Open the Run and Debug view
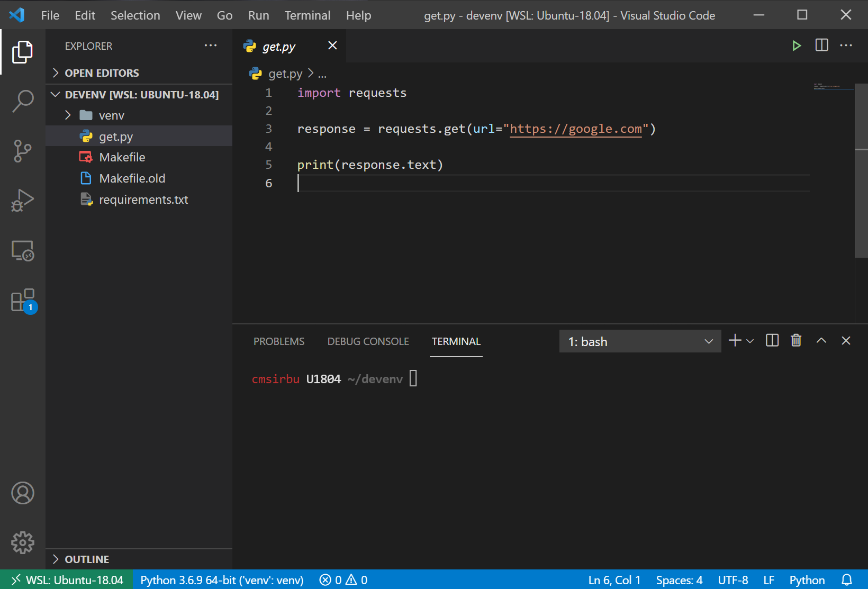Image resolution: width=868 pixels, height=589 pixels. (x=22, y=201)
